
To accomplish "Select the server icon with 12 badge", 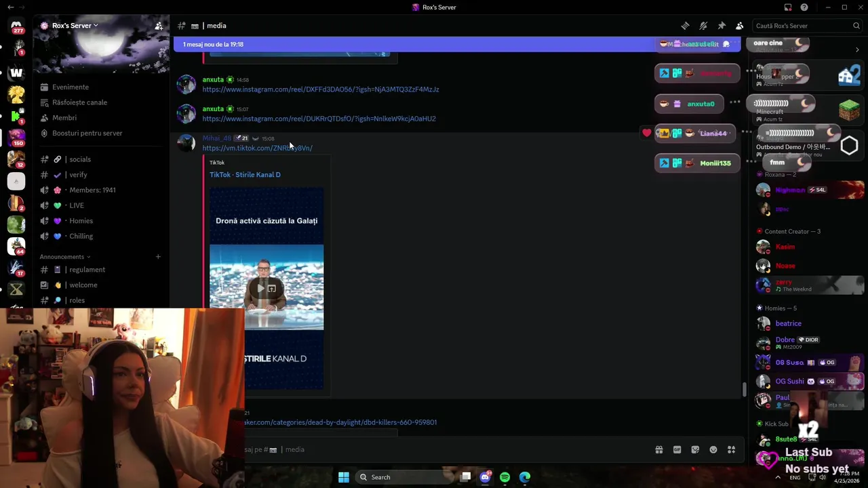I will point(16,159).
